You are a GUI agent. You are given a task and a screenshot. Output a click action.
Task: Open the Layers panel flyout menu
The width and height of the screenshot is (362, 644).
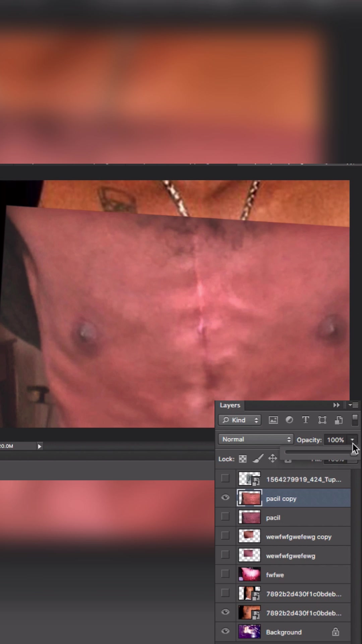click(x=353, y=405)
